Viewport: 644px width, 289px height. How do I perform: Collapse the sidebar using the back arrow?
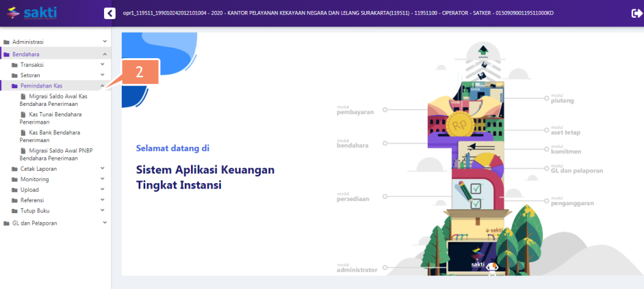pos(110,13)
